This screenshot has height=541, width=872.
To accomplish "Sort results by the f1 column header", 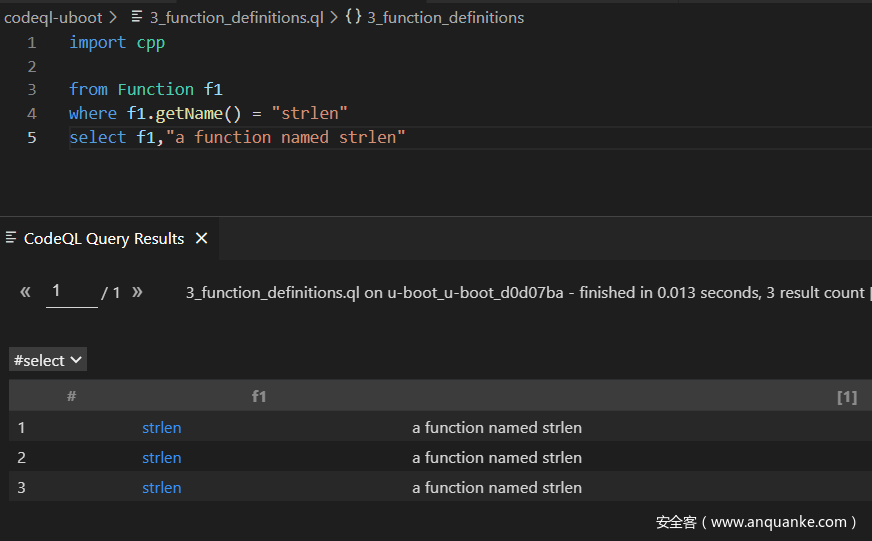I will click(x=259, y=397).
